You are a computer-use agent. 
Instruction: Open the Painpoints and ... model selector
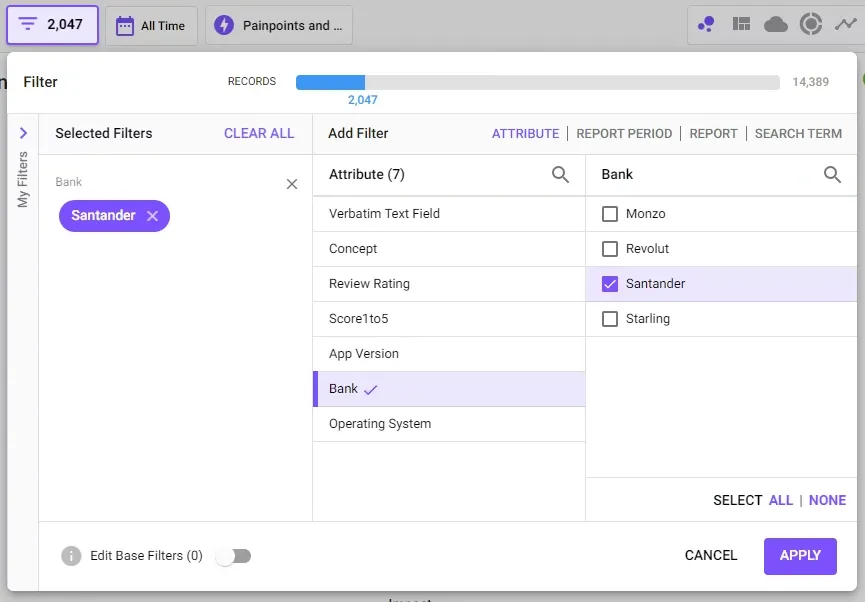(279, 25)
